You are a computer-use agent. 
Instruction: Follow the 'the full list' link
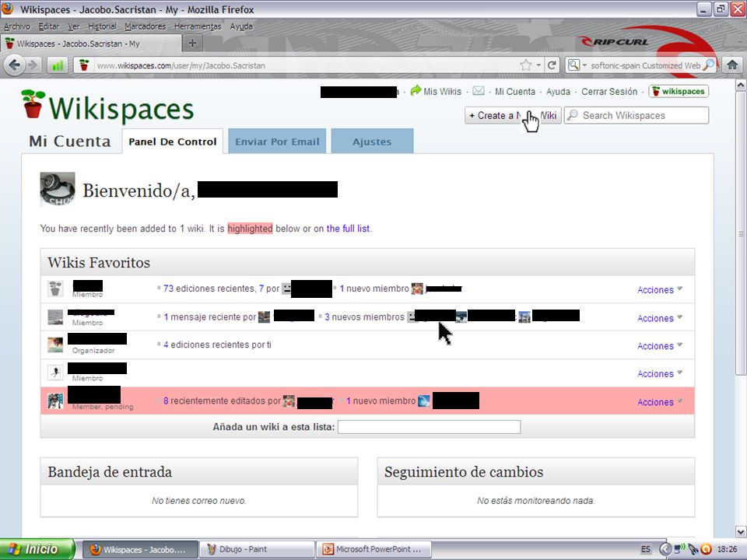(348, 229)
